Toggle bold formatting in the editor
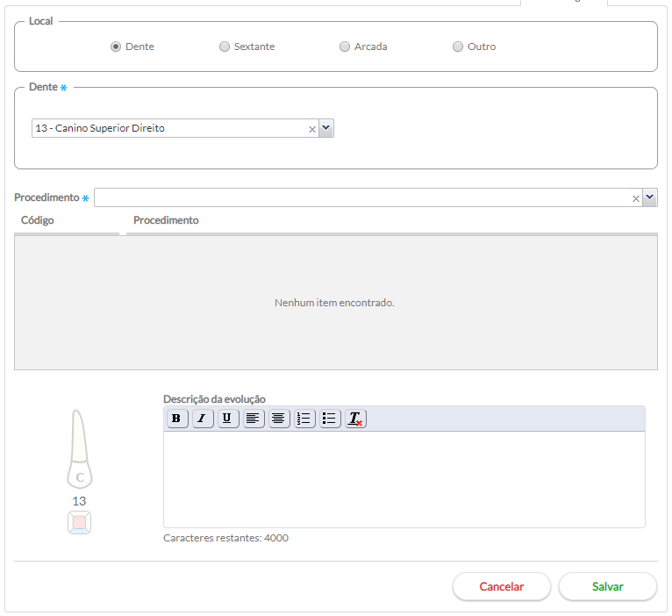Screen dimensions: 672x616 coord(177,419)
